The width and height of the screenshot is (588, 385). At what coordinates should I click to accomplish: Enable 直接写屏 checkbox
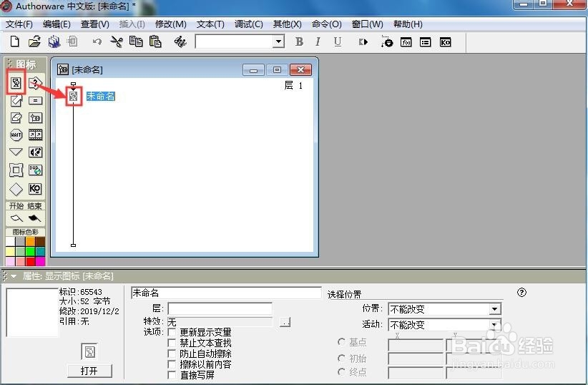pos(172,374)
